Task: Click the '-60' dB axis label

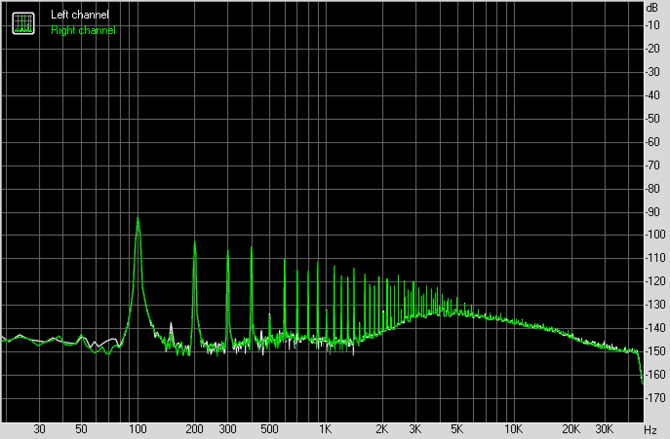Action: coord(652,142)
